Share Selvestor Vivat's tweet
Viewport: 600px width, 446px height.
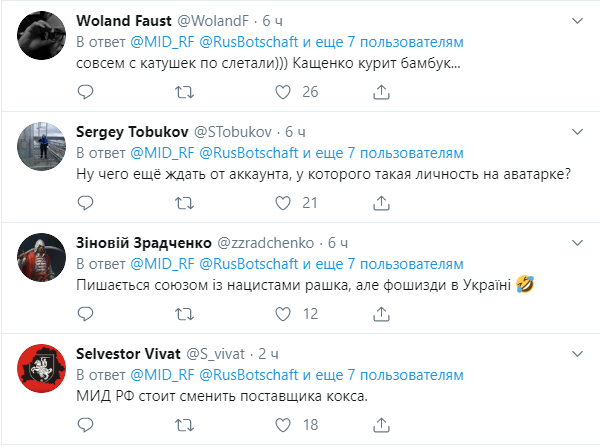pos(382,425)
